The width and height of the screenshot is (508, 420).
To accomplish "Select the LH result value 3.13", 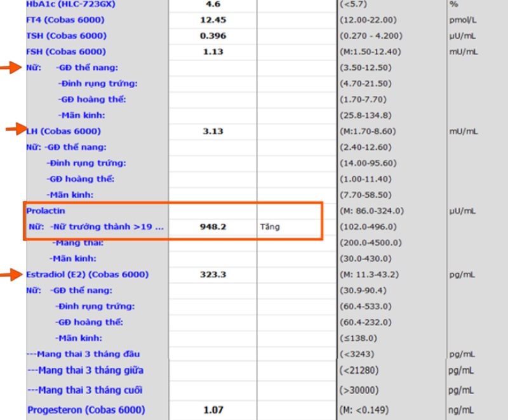I will coord(213,131).
